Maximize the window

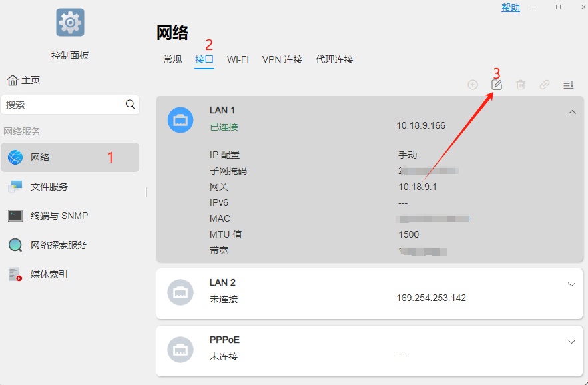point(558,7)
